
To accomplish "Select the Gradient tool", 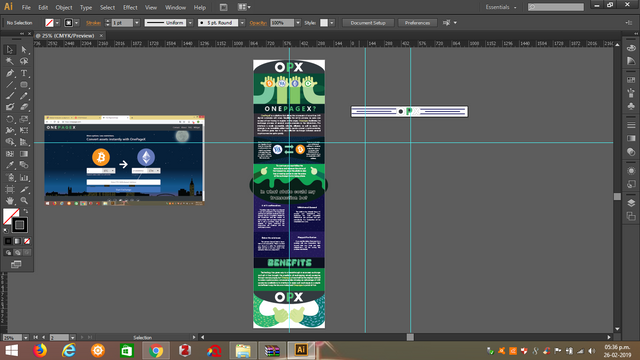I will 24,154.
